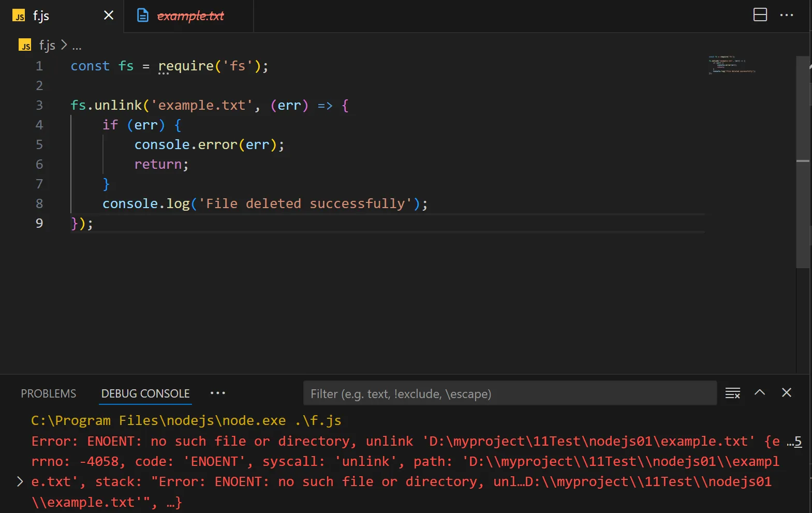Click line number 1 in gutter

39,66
